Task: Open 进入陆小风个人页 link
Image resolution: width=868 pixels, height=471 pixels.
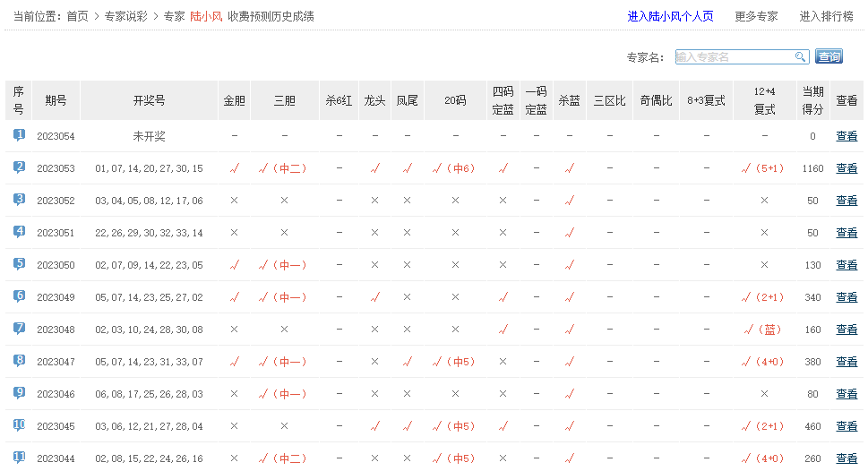Action: coord(670,16)
